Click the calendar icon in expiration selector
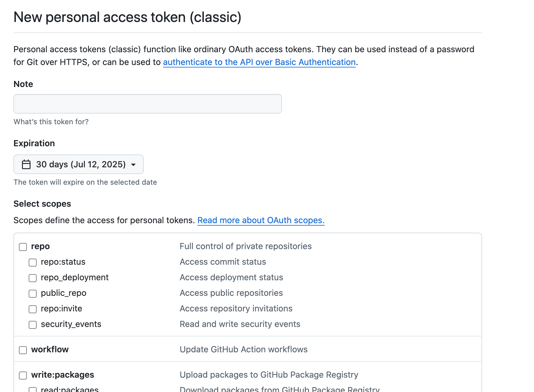This screenshot has width=534, height=392. click(x=26, y=165)
